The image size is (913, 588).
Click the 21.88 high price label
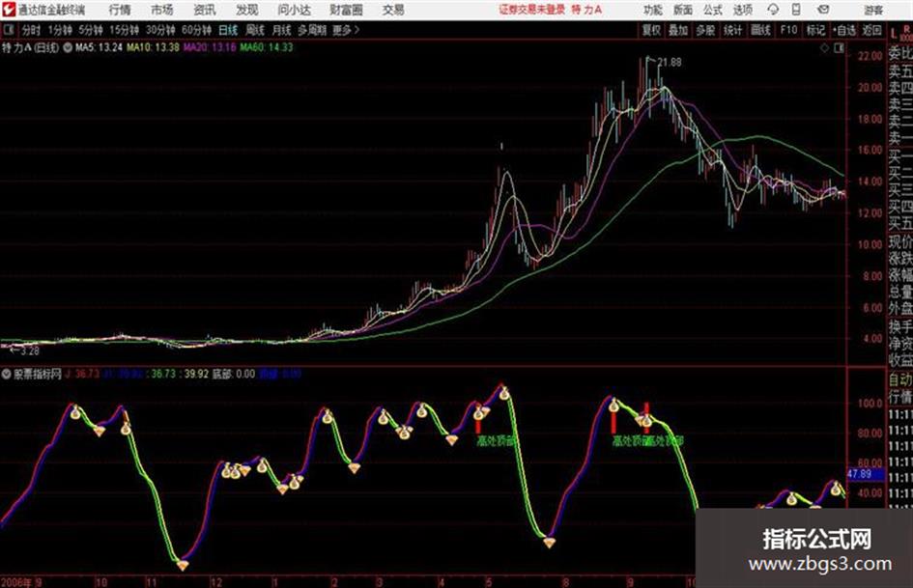[x=670, y=62]
